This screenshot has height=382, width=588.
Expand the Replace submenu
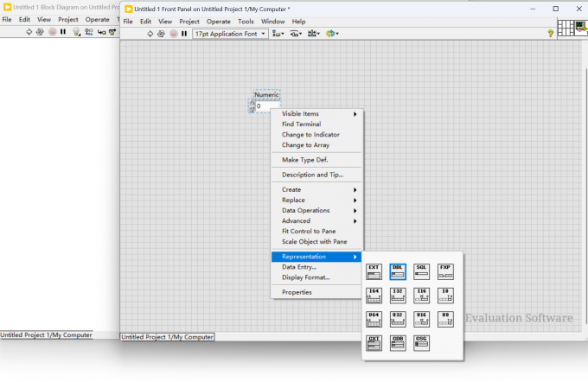pyautogui.click(x=316, y=201)
